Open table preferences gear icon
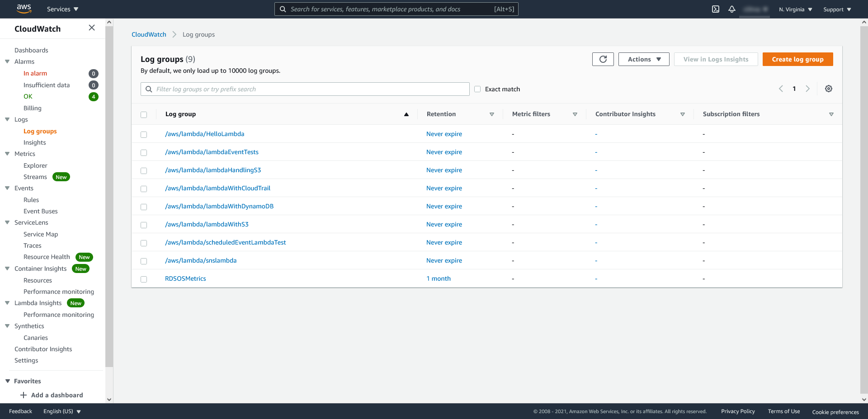The height and width of the screenshot is (419, 868). [829, 89]
